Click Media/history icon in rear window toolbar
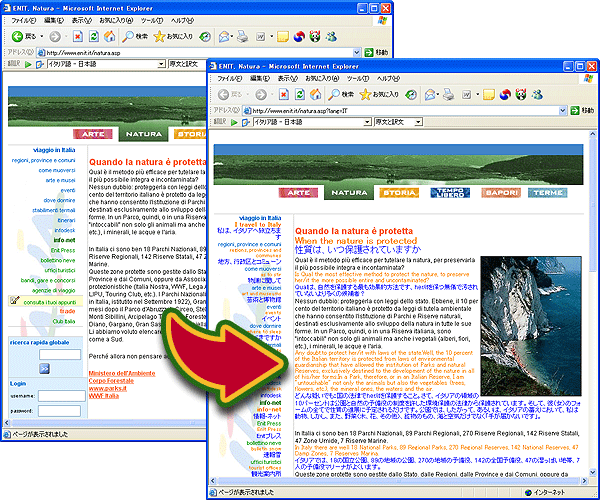 click(x=205, y=36)
